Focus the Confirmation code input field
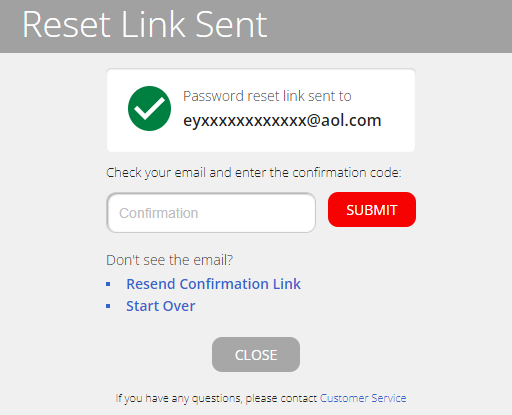The width and height of the screenshot is (512, 415). (211, 213)
